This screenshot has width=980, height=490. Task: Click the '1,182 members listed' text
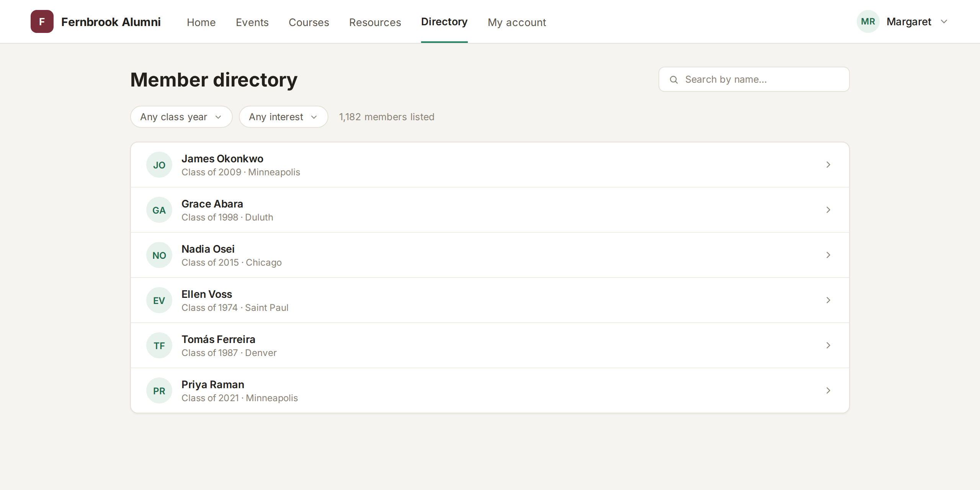[x=387, y=117]
